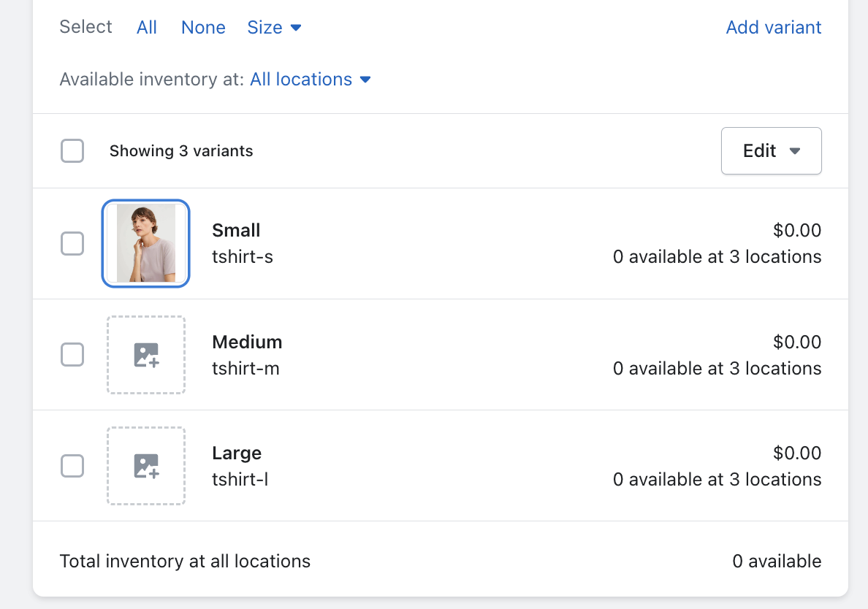Click the tshirt-s SKU text
Image resolution: width=868 pixels, height=609 pixels.
[x=243, y=257]
